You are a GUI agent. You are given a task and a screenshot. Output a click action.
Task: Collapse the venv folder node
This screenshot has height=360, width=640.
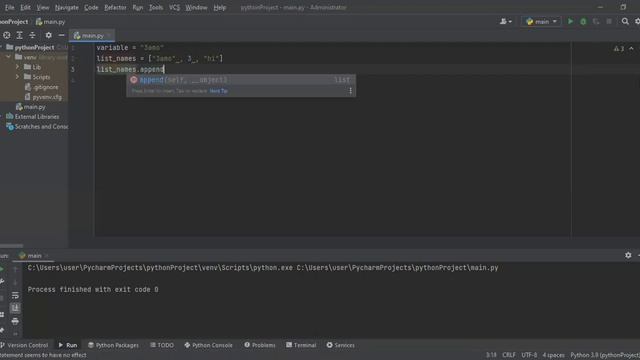8,57
